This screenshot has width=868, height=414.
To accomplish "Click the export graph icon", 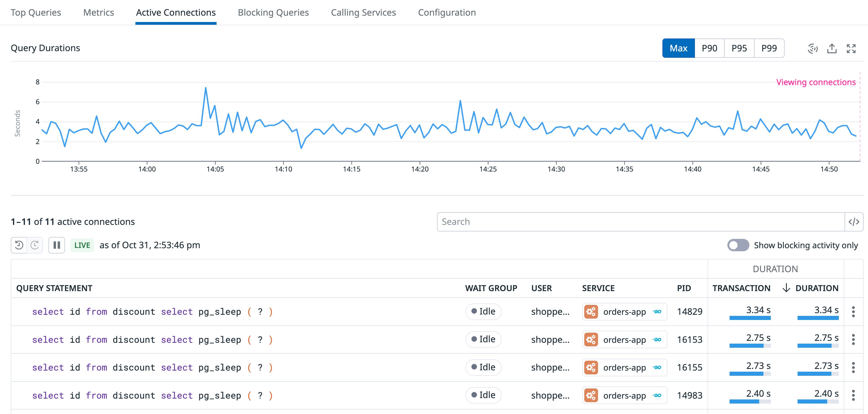I will click(x=832, y=48).
